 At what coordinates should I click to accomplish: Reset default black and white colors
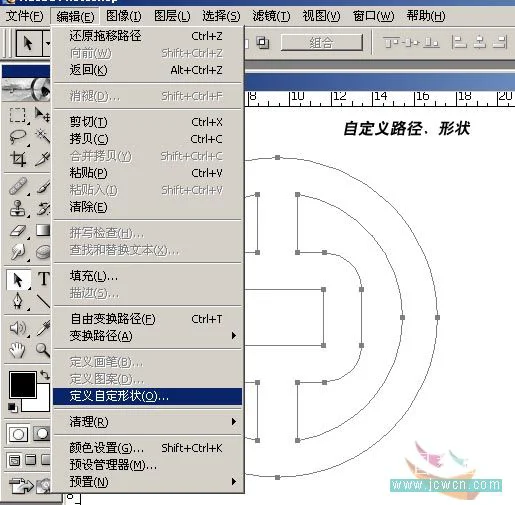pyautogui.click(x=13, y=407)
